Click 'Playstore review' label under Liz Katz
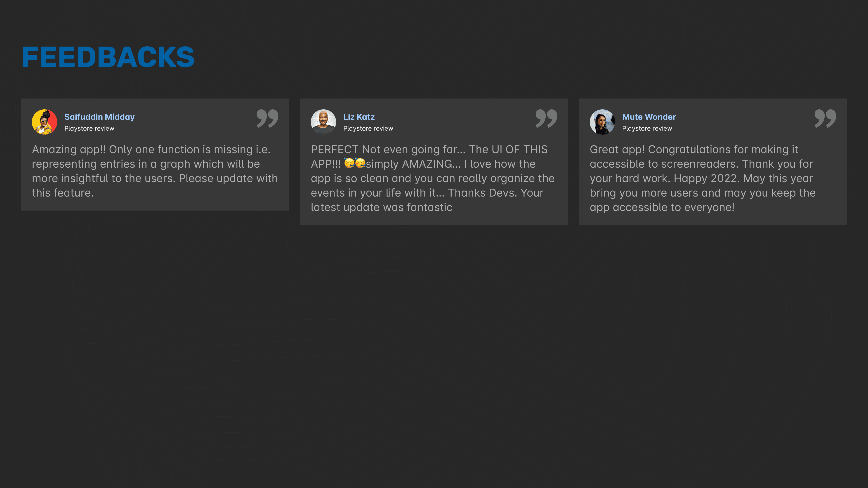 tap(368, 128)
